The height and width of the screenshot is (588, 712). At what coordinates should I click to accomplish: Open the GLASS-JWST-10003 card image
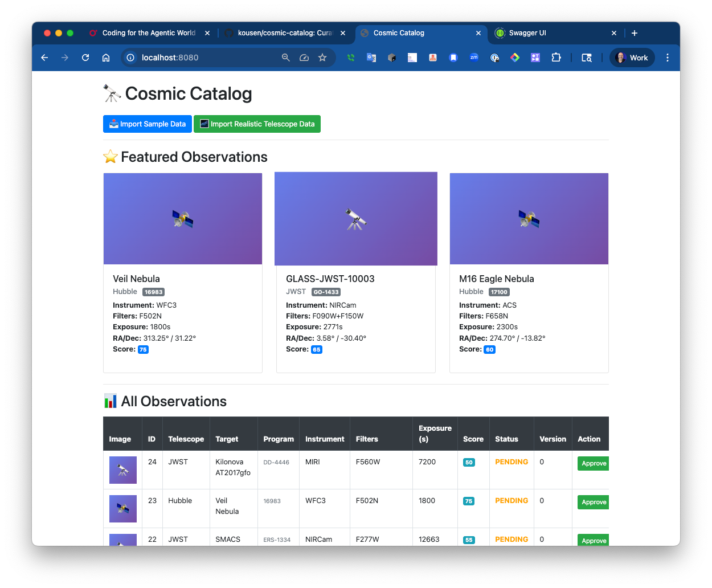[356, 219]
